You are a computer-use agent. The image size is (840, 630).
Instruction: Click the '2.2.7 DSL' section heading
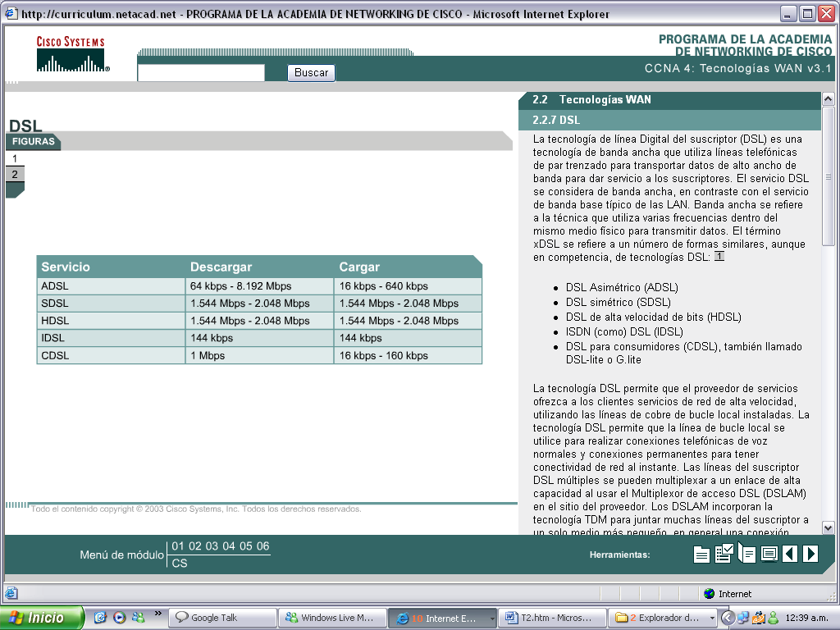(556, 120)
